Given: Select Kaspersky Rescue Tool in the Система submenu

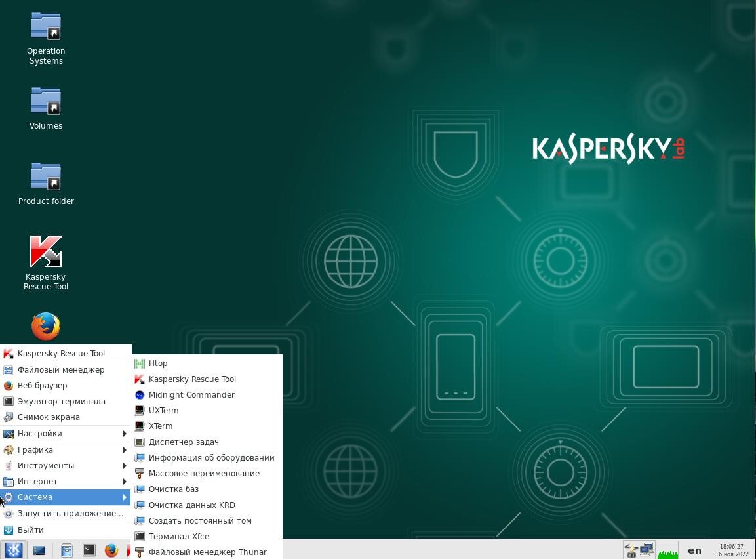Looking at the screenshot, I should pos(207,379).
